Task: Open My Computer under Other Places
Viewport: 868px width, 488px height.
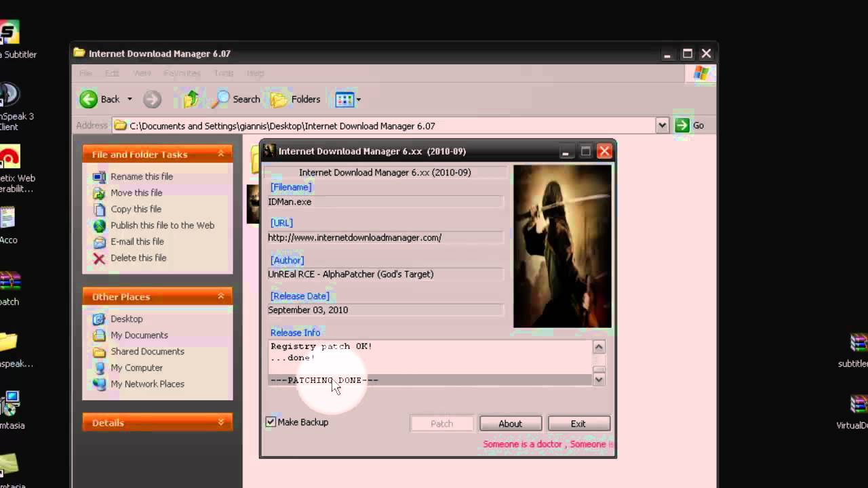Action: (136, 367)
